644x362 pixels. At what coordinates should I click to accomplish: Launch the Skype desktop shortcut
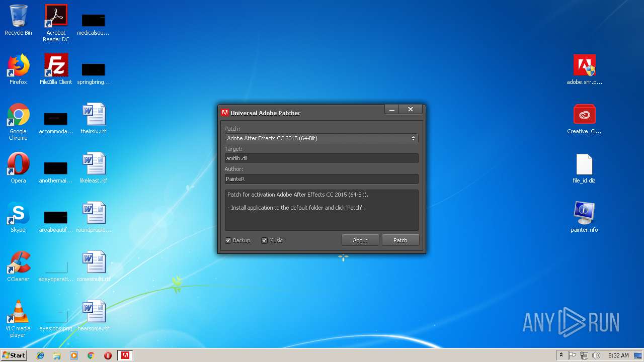coord(18,217)
